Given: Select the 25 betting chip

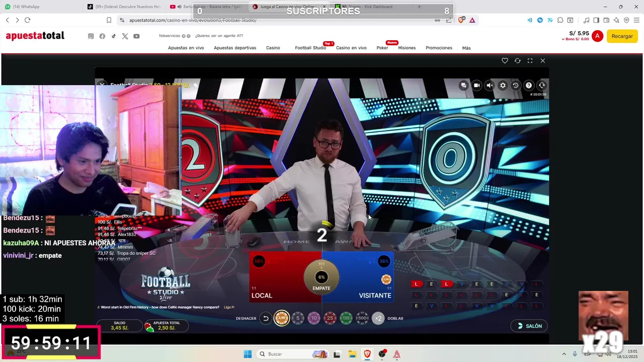Looking at the screenshot, I should 330,318.
